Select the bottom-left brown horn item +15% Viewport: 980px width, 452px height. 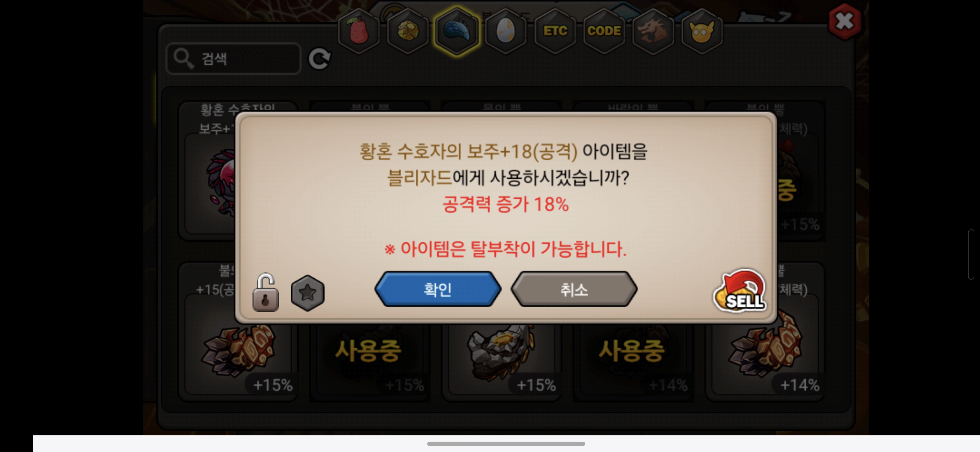[238, 346]
